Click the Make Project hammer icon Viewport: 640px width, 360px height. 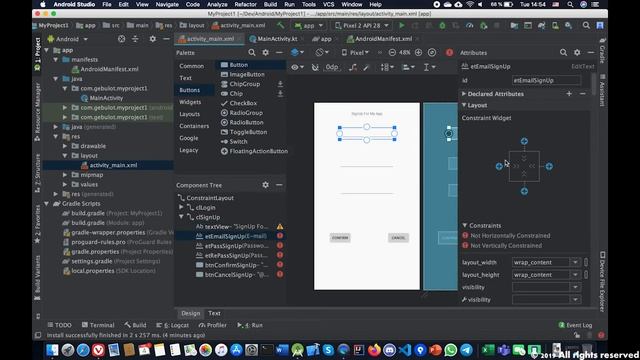280,25
